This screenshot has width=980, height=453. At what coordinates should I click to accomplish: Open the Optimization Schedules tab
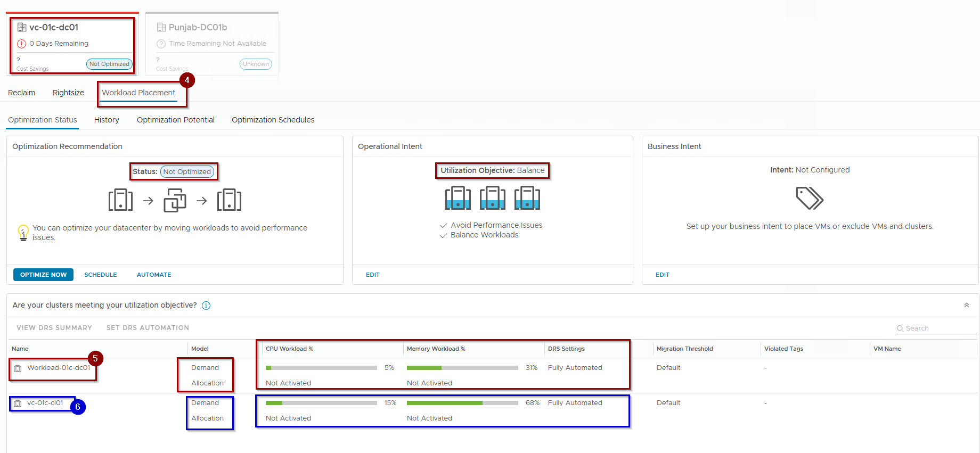point(273,120)
